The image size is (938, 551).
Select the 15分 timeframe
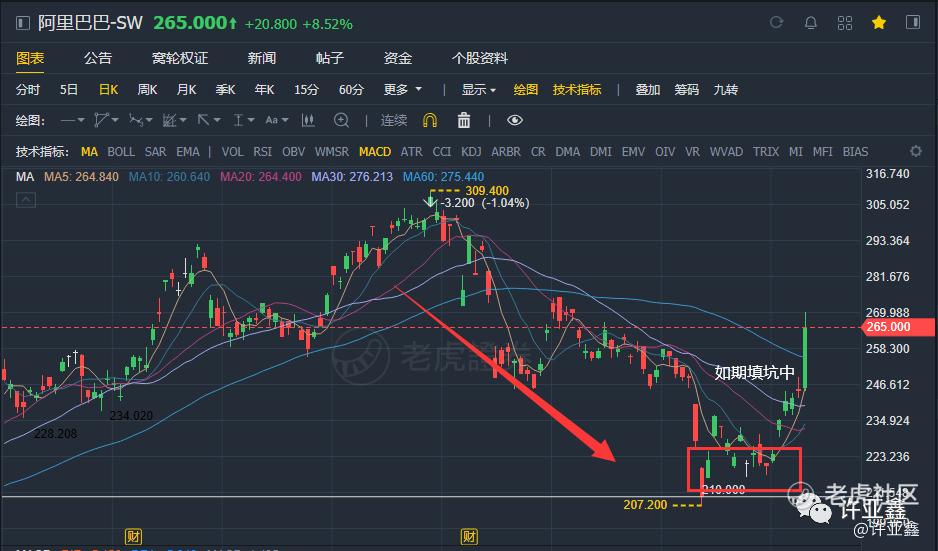coord(306,90)
